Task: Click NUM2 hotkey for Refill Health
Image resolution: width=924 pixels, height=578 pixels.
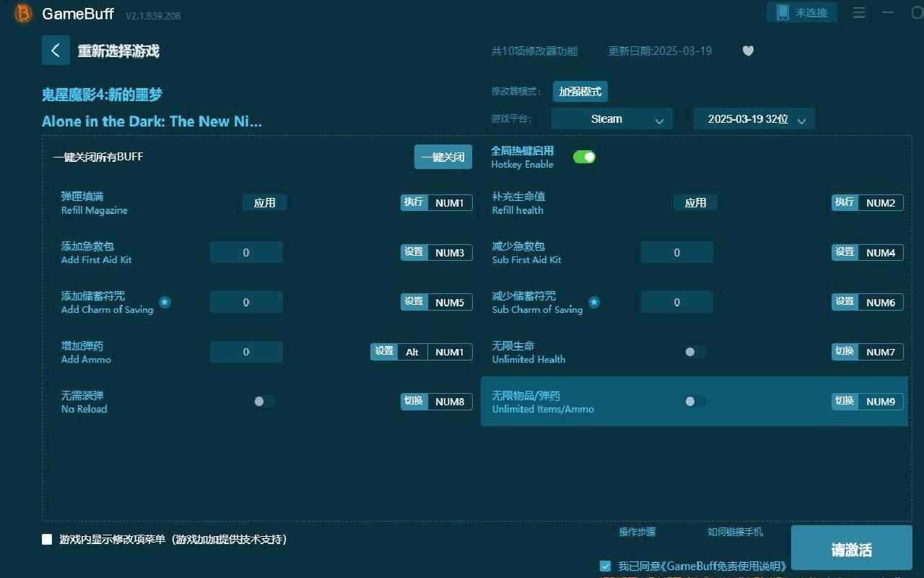Action: pyautogui.click(x=881, y=203)
